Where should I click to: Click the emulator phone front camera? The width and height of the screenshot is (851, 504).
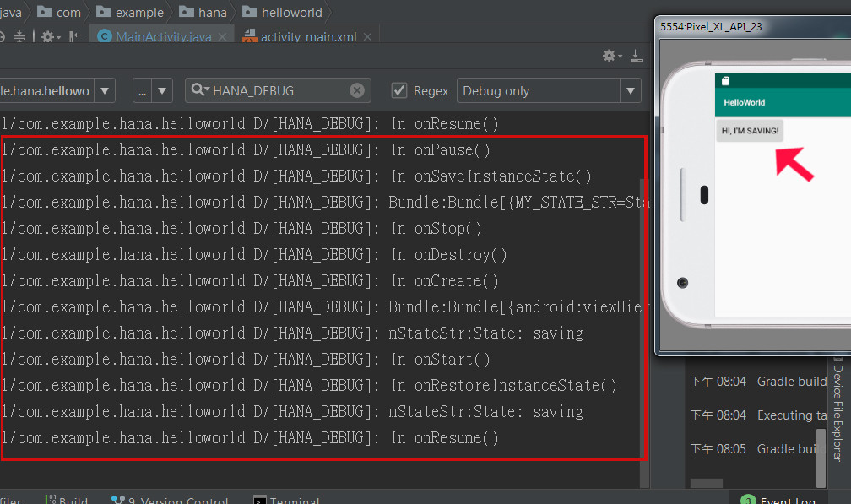coord(683,283)
